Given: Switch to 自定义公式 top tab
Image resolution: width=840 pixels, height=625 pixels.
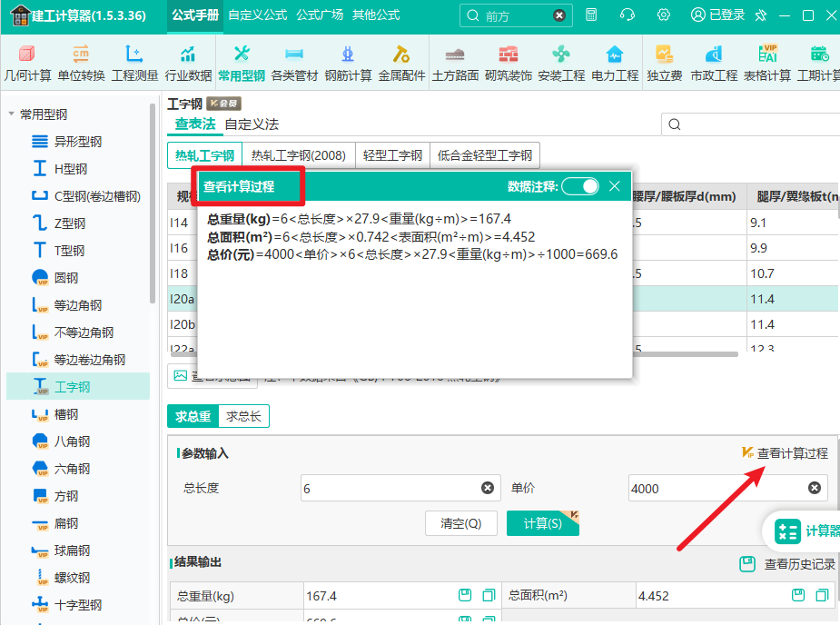Looking at the screenshot, I should pyautogui.click(x=258, y=15).
